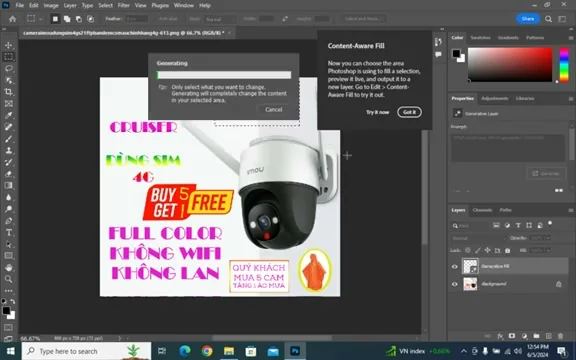This screenshot has height=360, width=576.
Task: Delete layer with the trash icon
Action: click(x=561, y=336)
